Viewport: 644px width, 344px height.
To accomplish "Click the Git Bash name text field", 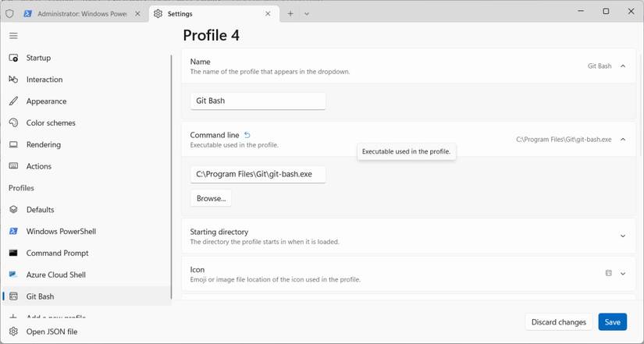I will click(258, 101).
